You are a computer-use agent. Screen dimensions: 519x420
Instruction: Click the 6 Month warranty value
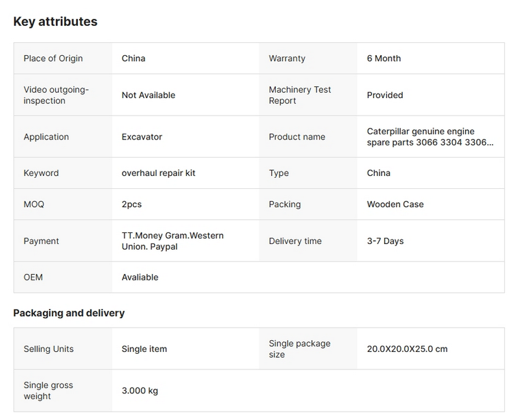tap(383, 58)
